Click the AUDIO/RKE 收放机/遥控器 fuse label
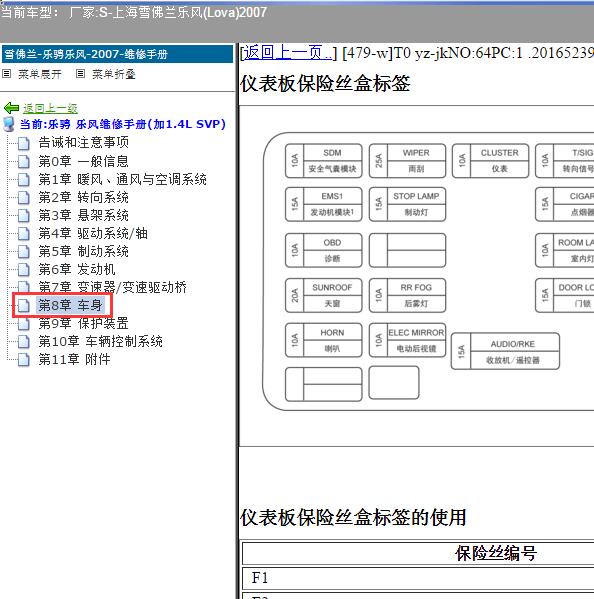This screenshot has width=594, height=599. [x=505, y=351]
